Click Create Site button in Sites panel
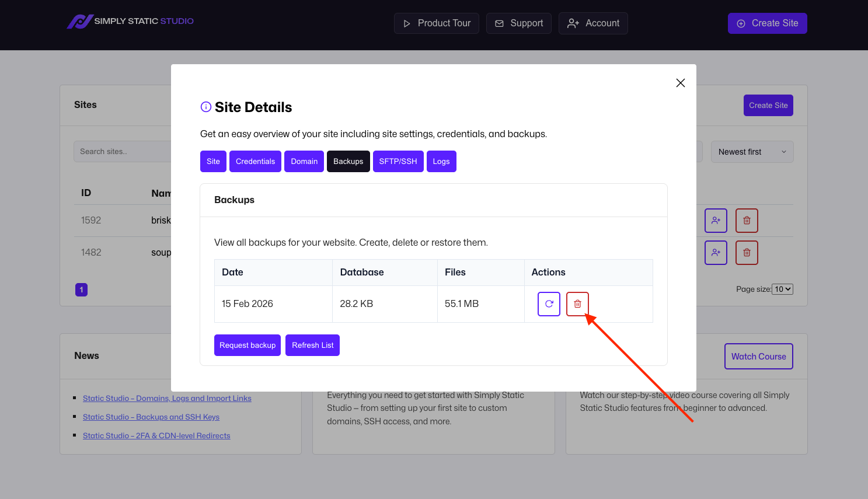 (x=768, y=106)
